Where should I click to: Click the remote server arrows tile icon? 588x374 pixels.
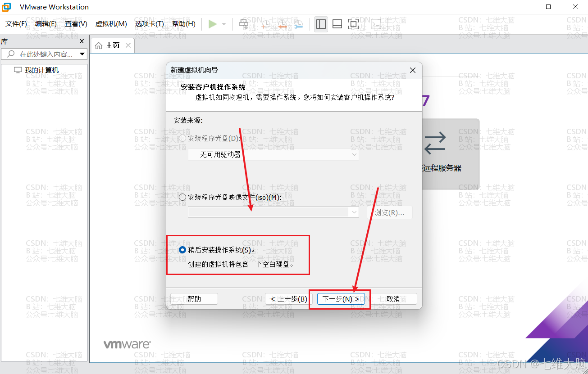pyautogui.click(x=435, y=143)
